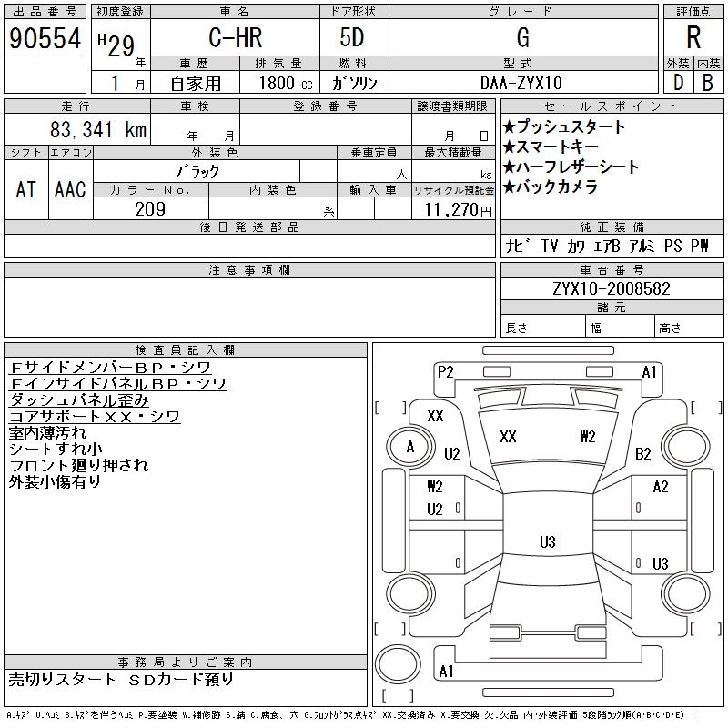The image size is (728, 728).
Task: Select the recycle deposit 11,270円 value
Action: click(453, 209)
